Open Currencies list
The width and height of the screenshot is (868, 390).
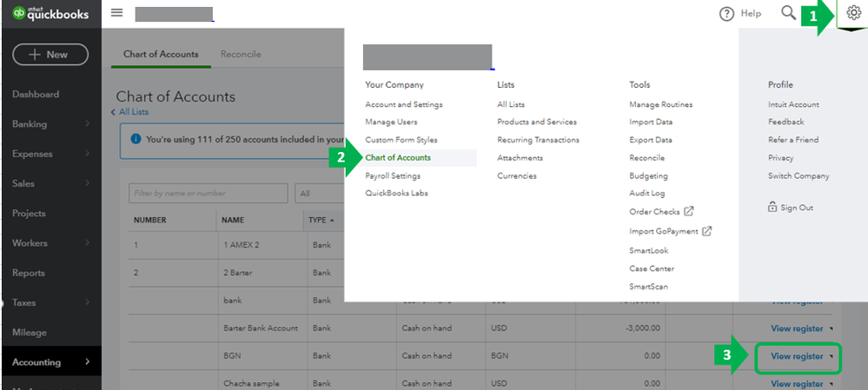(x=516, y=176)
